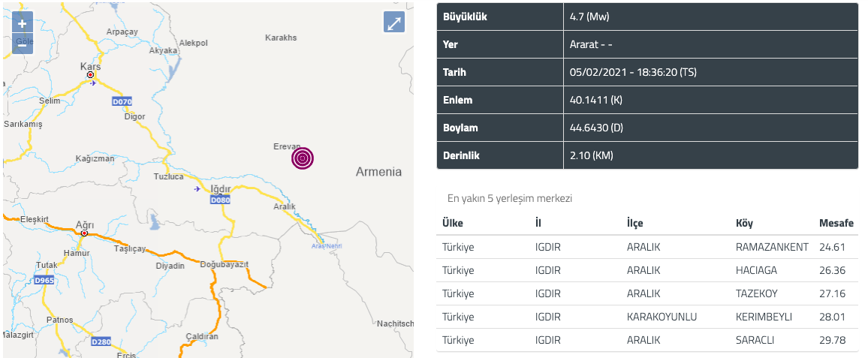
Task: Click the D080 road shield
Action: click(x=220, y=200)
